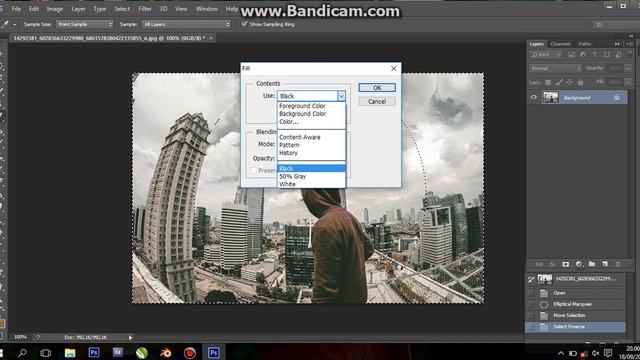Click the collapse panels double-arrow icon

point(617,44)
